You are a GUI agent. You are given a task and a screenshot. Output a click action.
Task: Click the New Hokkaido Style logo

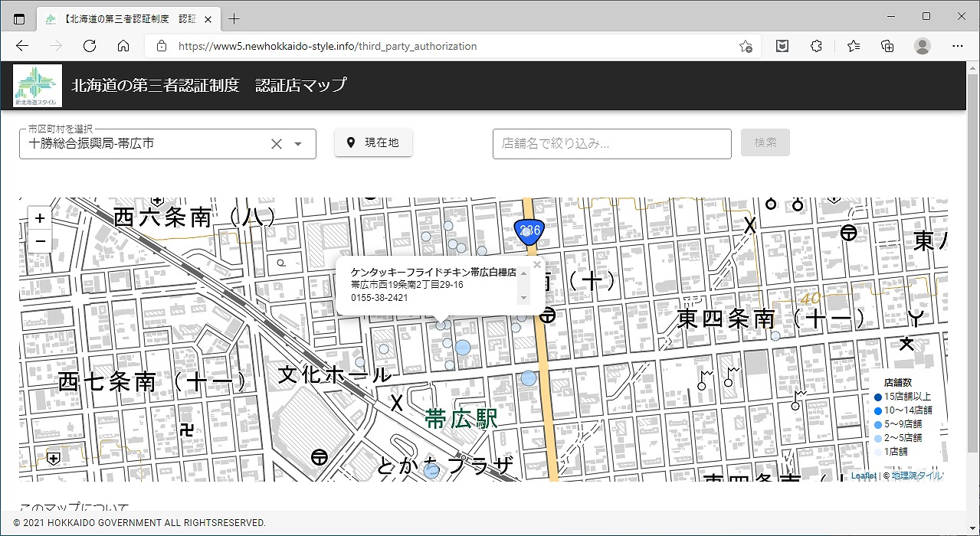(x=38, y=86)
